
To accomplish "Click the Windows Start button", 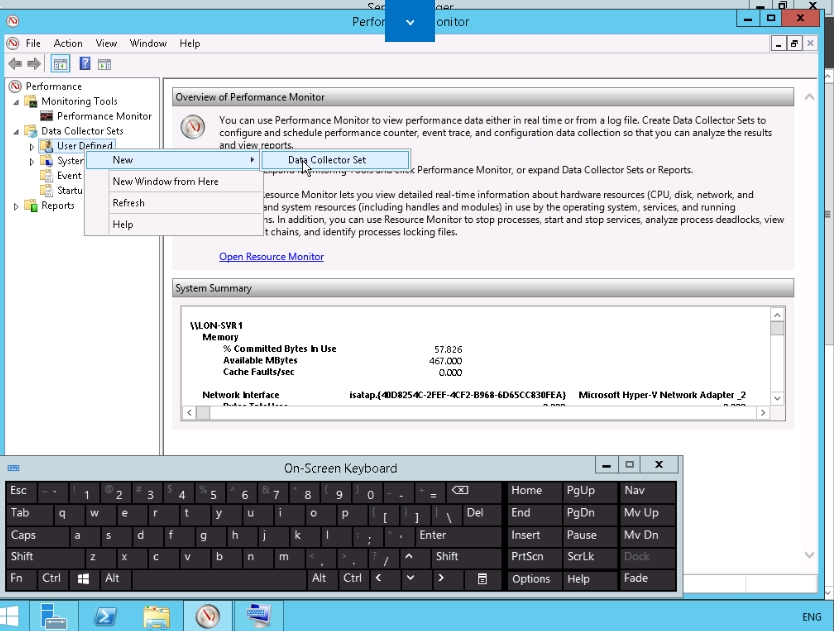I will coord(10,617).
